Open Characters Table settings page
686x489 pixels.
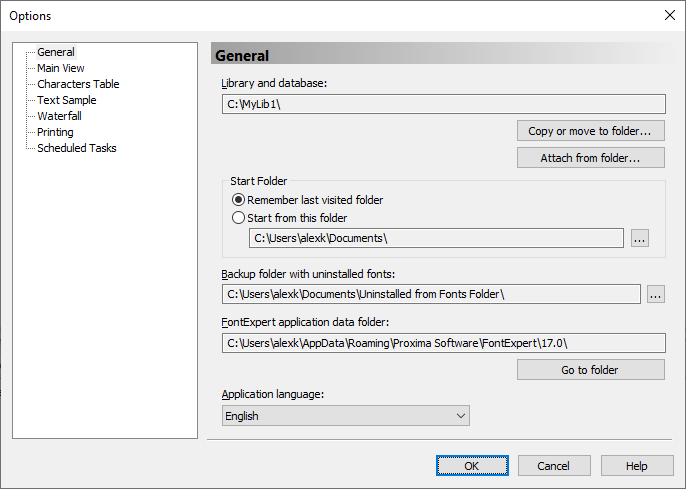tap(78, 84)
